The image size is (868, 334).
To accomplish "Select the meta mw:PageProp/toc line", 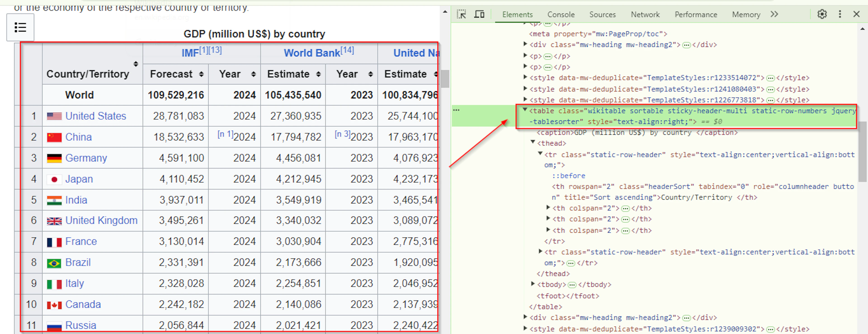I will (x=598, y=34).
